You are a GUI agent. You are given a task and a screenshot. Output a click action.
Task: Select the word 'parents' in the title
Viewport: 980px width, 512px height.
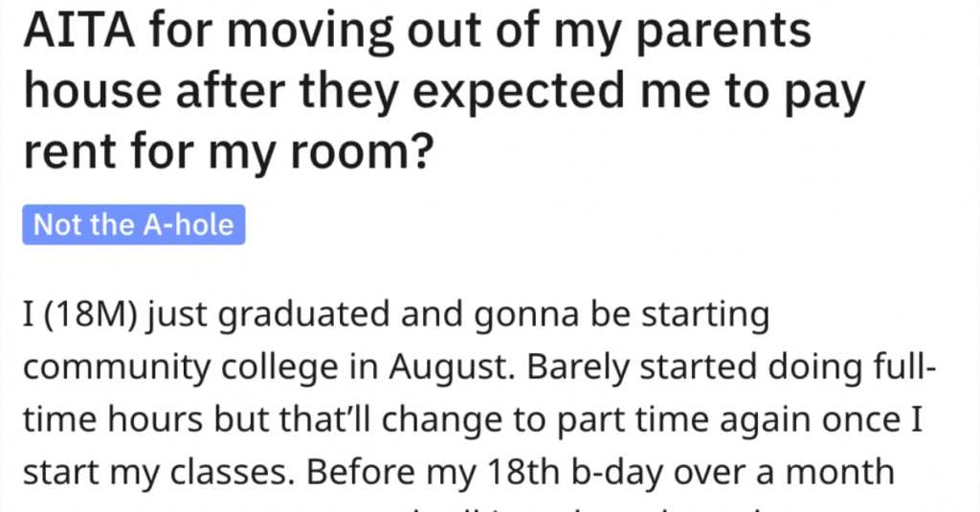(x=723, y=33)
